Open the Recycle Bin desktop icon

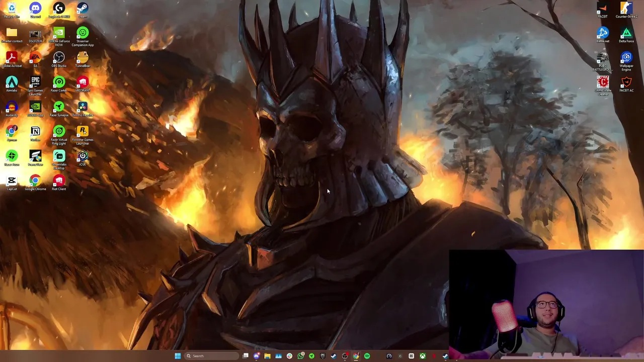[12, 10]
